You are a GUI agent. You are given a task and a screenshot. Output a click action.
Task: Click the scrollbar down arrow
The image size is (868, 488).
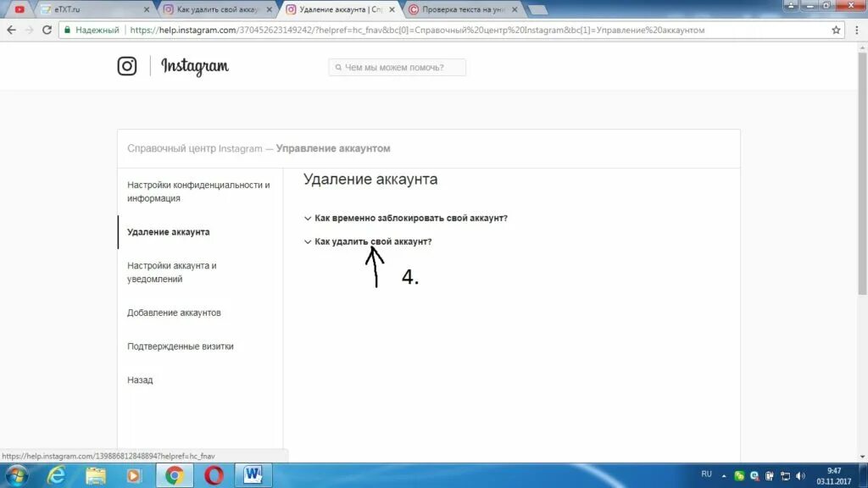click(862, 457)
